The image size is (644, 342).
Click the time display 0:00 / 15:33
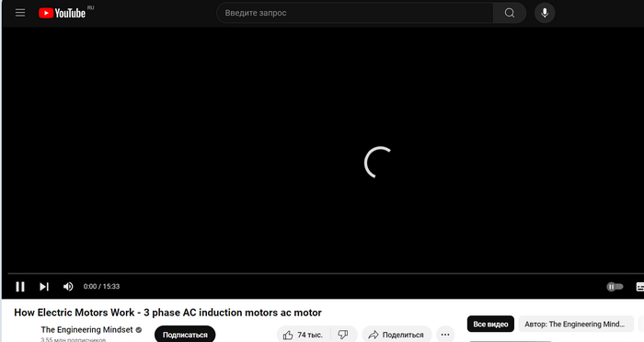tap(101, 287)
